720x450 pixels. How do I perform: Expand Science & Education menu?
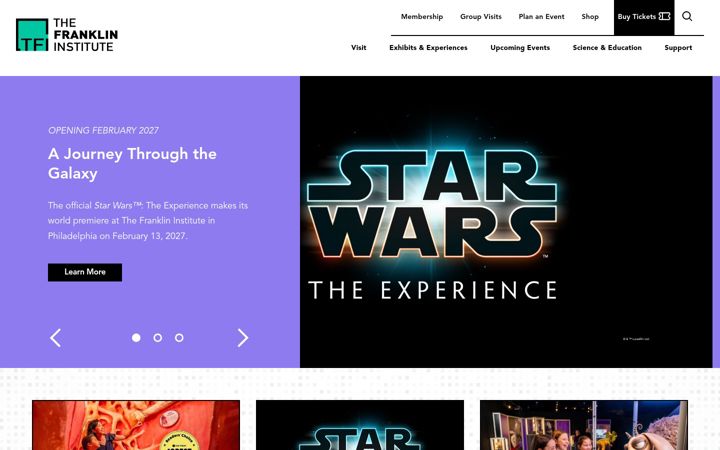click(607, 48)
